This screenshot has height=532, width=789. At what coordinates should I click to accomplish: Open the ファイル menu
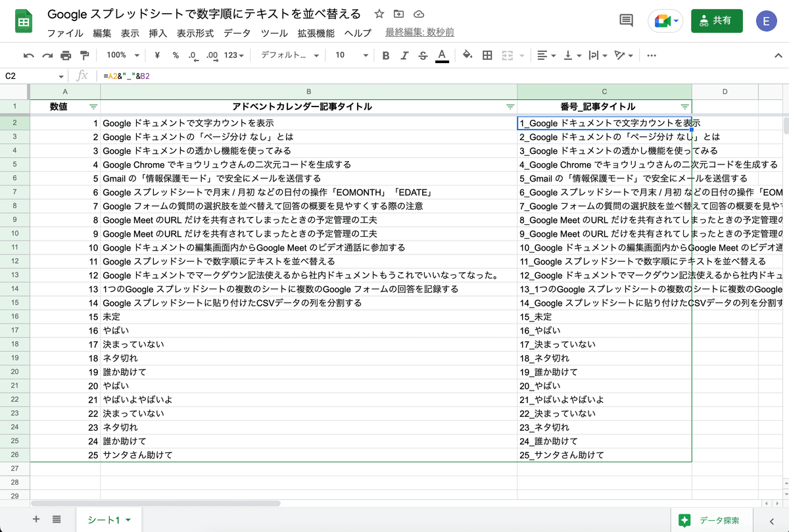tap(65, 33)
